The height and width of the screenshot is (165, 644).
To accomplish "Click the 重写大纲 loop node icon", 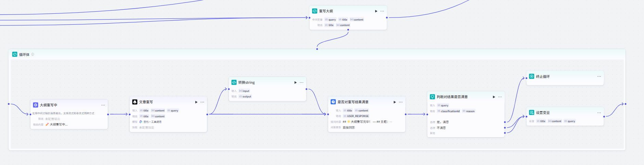I will coord(314,11).
